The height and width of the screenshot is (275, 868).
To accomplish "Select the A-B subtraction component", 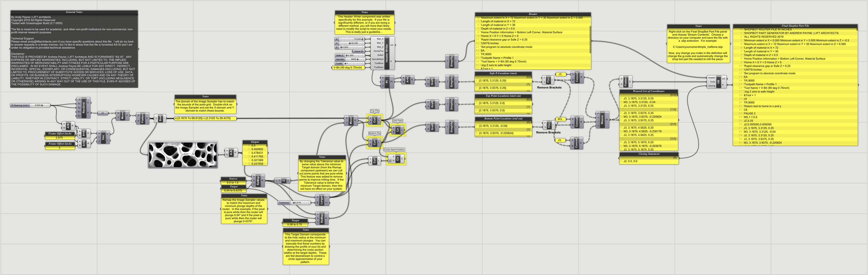I will click(x=231, y=152).
